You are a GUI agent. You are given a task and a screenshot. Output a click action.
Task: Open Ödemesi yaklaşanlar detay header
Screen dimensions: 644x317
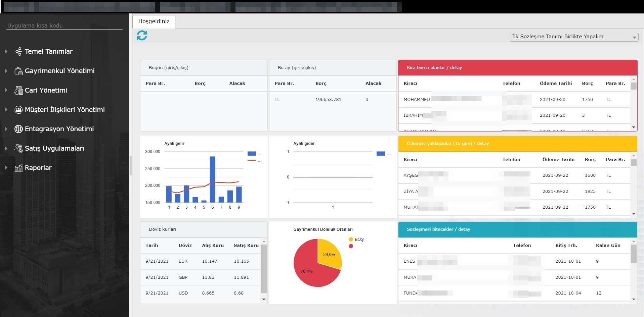tap(447, 144)
